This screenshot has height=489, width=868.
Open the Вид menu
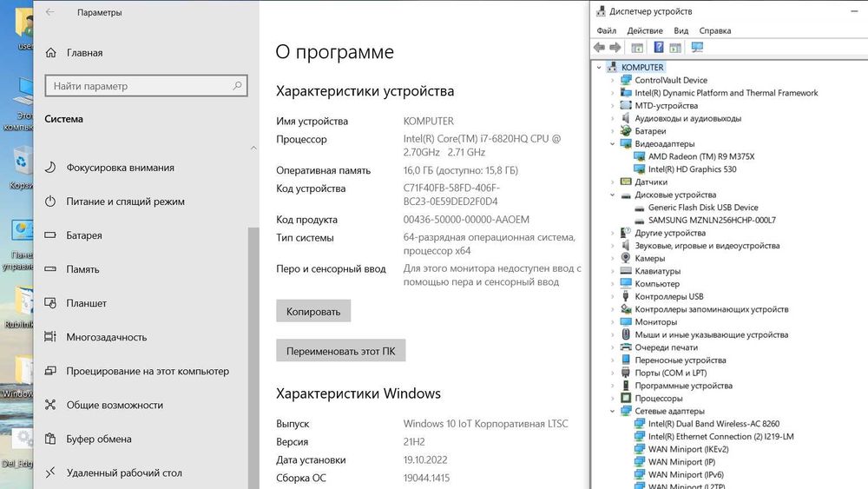tap(681, 30)
